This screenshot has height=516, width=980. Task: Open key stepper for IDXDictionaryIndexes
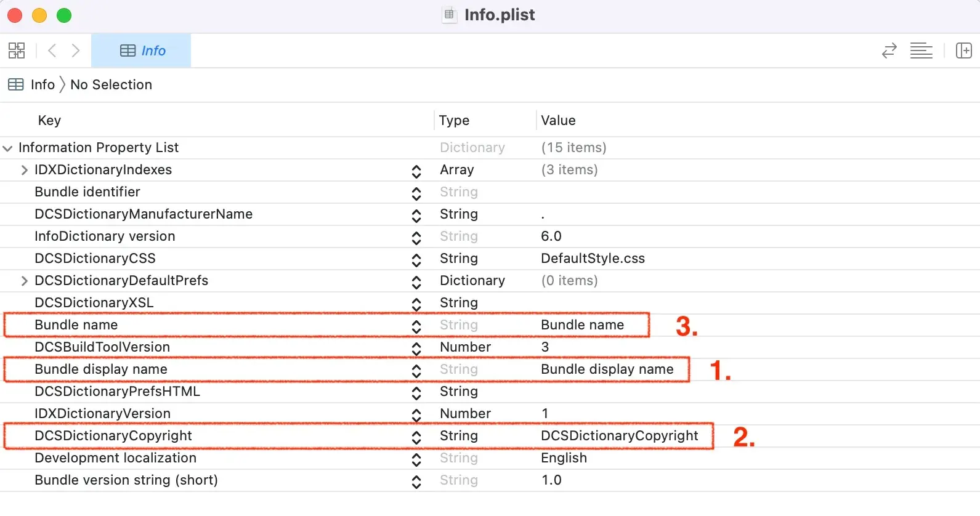(416, 171)
